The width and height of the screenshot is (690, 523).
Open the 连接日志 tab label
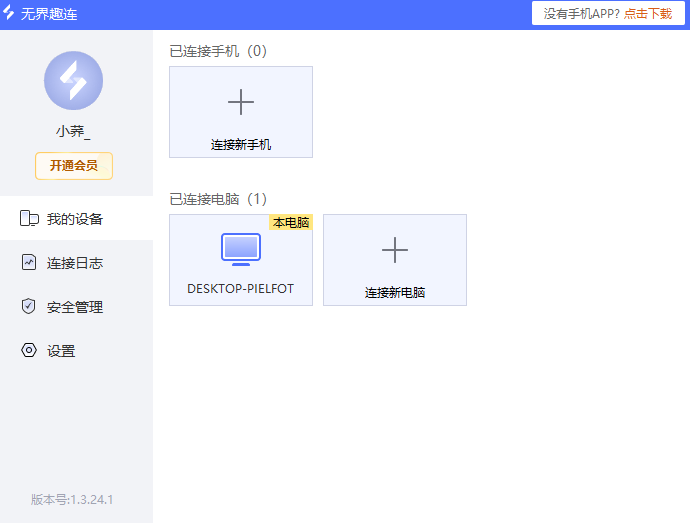(75, 263)
